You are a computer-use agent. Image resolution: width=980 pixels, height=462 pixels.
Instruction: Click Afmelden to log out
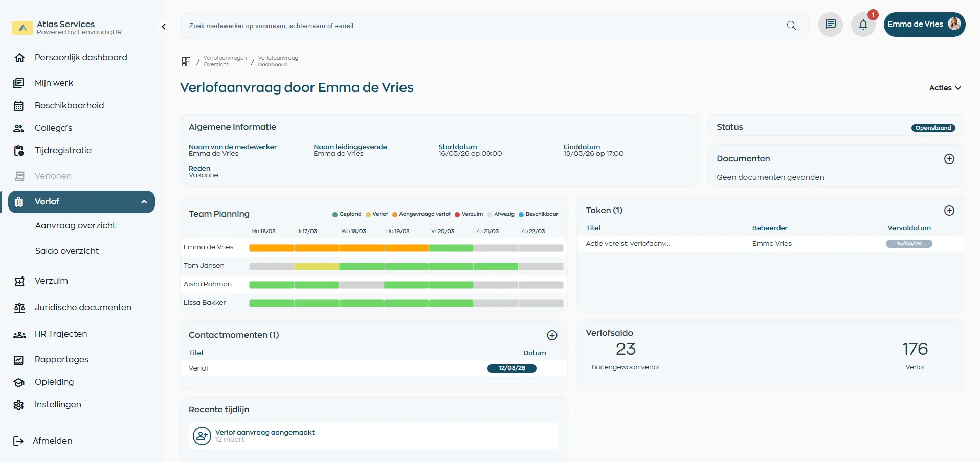[52, 441]
